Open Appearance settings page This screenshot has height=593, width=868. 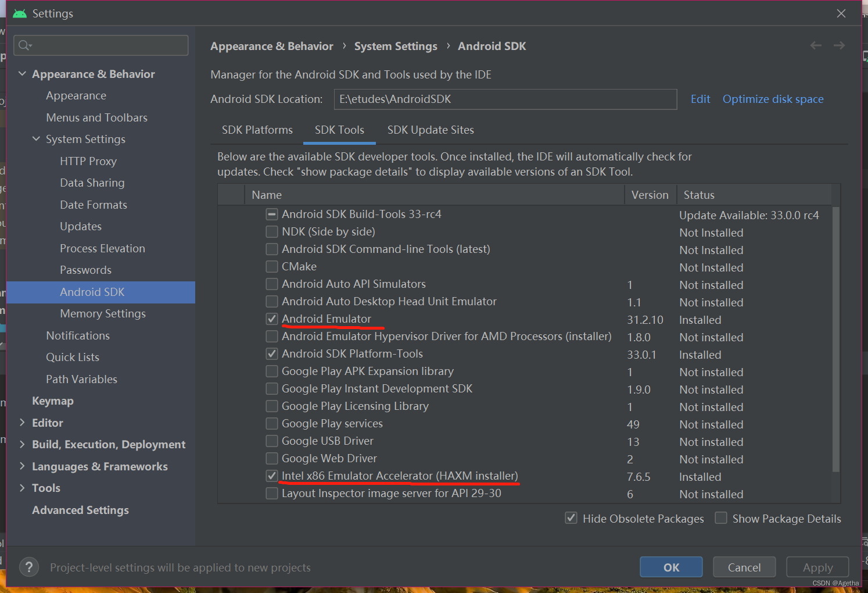(76, 95)
